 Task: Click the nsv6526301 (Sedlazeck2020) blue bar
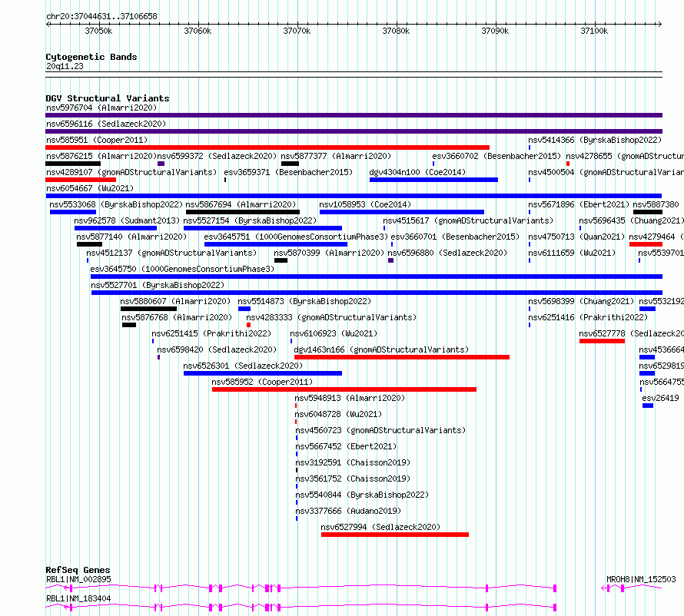click(263, 373)
